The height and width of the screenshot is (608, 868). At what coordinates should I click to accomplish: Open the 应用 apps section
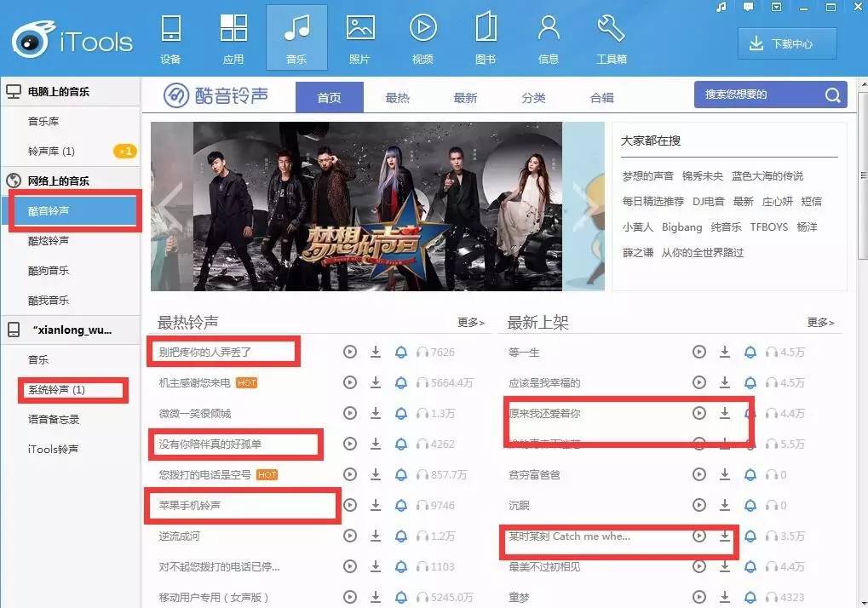233,38
